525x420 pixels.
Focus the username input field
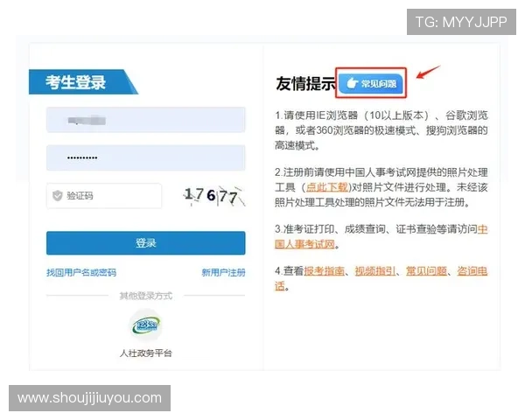145,120
